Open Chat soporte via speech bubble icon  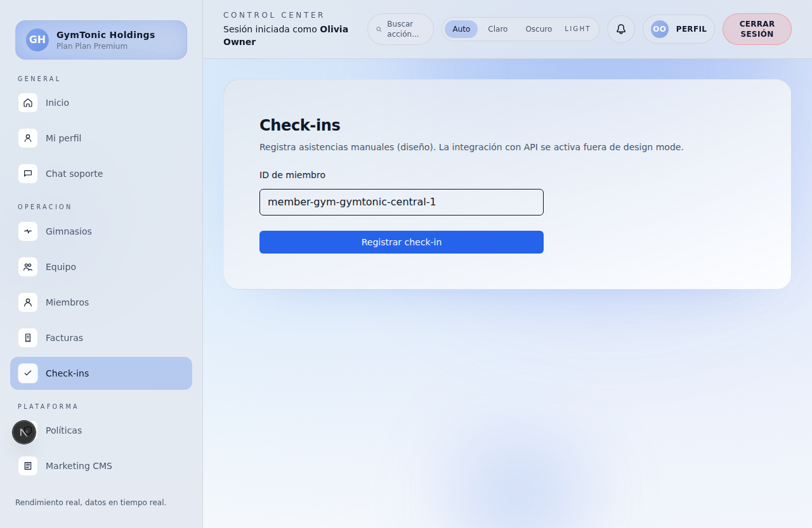28,173
